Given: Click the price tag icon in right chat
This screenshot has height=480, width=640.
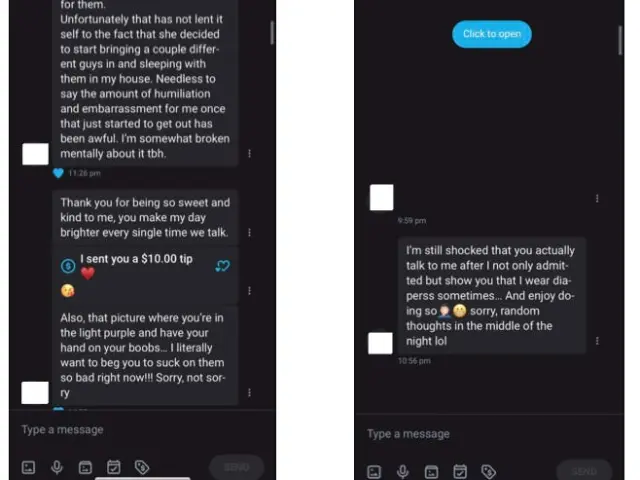Looking at the screenshot, I should (x=488, y=471).
